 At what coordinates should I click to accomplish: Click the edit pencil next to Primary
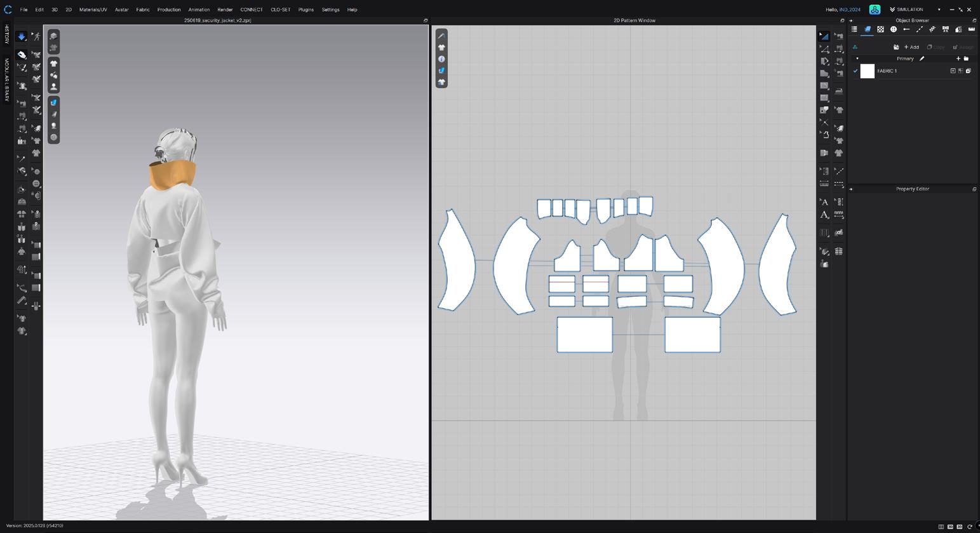[x=922, y=58]
